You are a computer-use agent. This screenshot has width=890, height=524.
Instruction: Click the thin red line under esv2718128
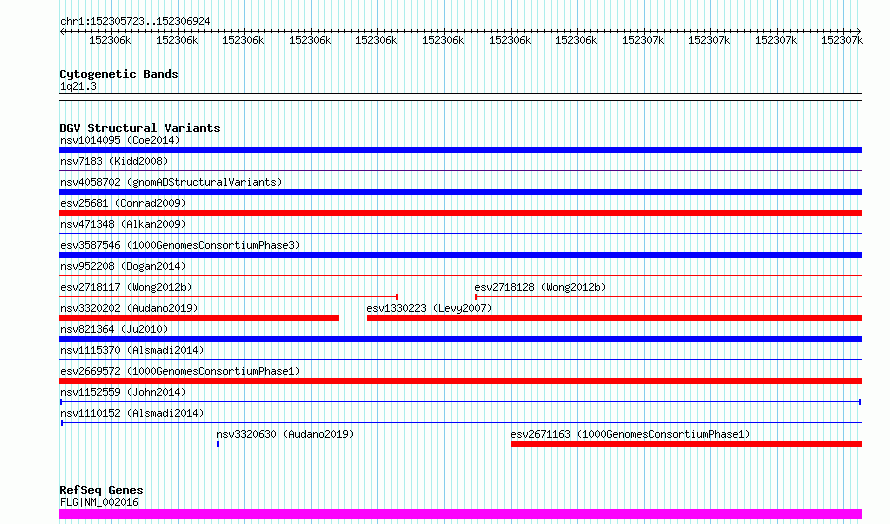(668, 296)
